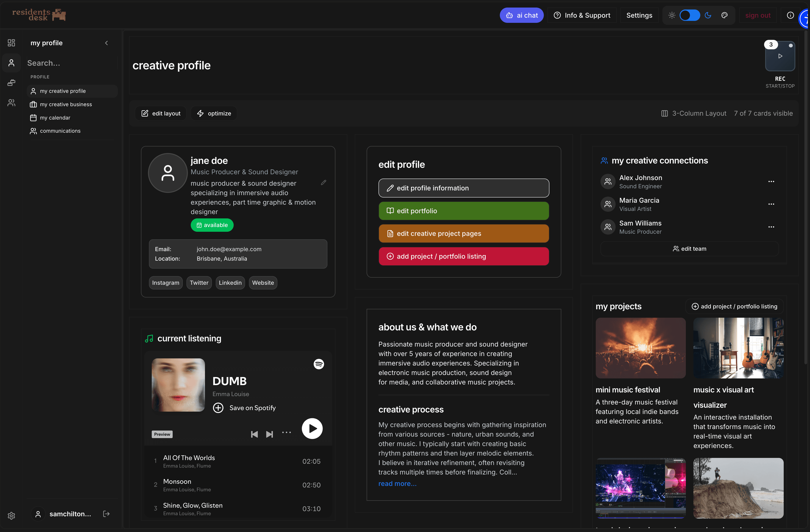The height and width of the screenshot is (532, 810).
Task: Click the logout icon next to samchilton
Action: [106, 514]
